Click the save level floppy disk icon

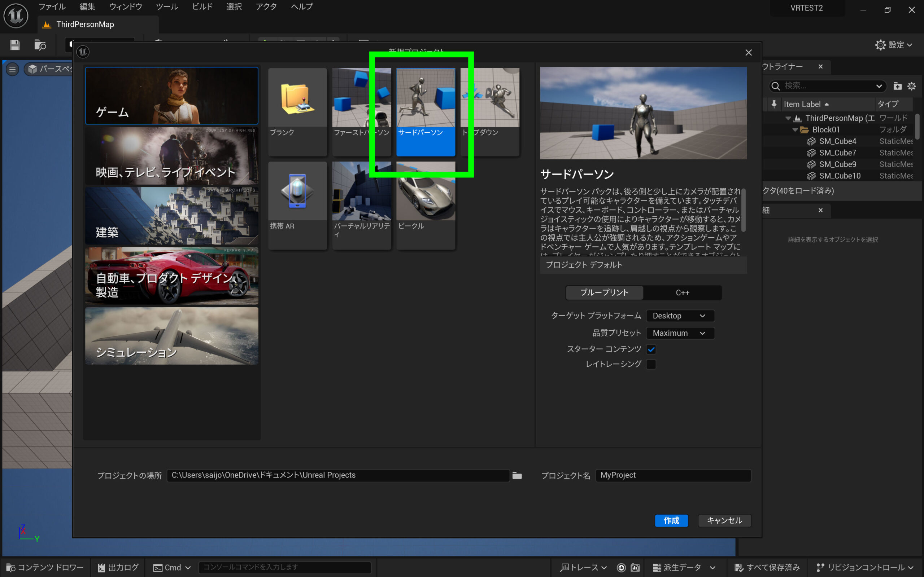coord(15,45)
